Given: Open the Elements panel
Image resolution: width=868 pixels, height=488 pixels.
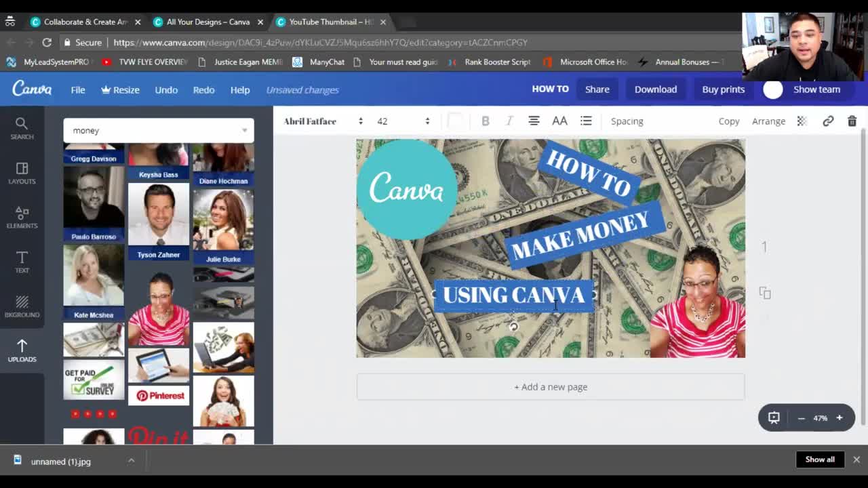Looking at the screenshot, I should [22, 218].
